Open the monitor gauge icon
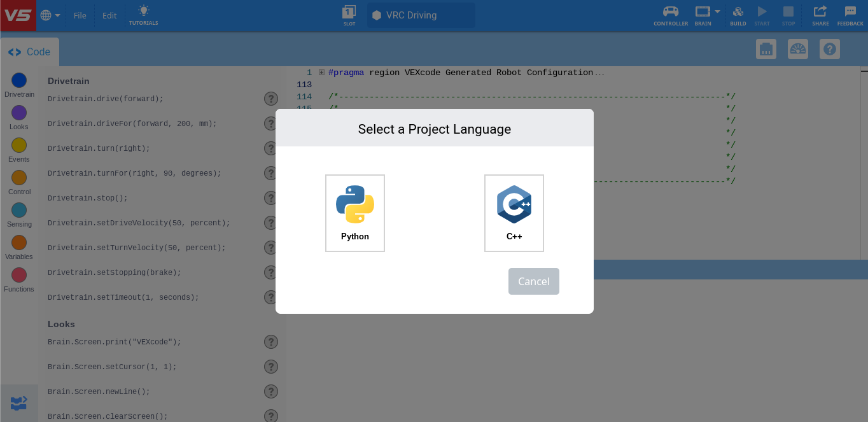Screen dimensions: 868x422 (798, 49)
